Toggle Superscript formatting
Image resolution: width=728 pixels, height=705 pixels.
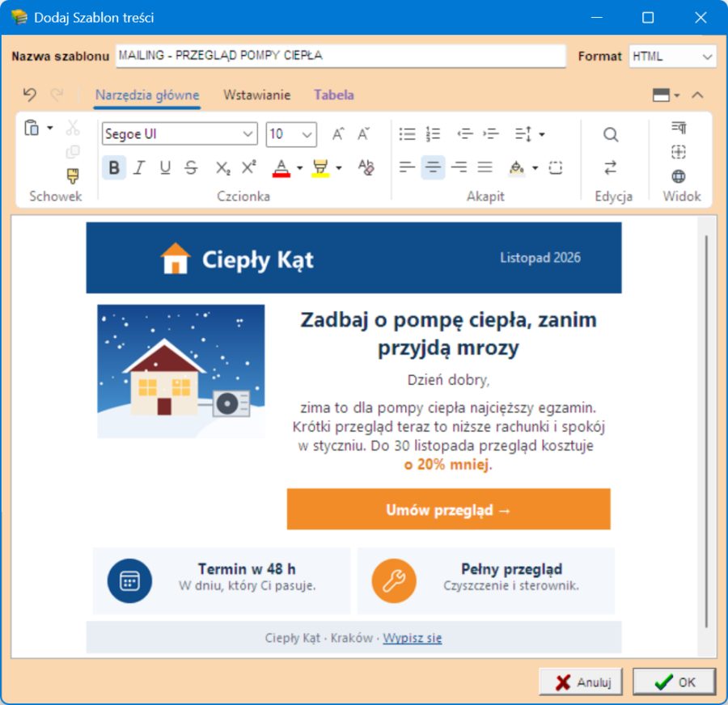click(x=249, y=167)
